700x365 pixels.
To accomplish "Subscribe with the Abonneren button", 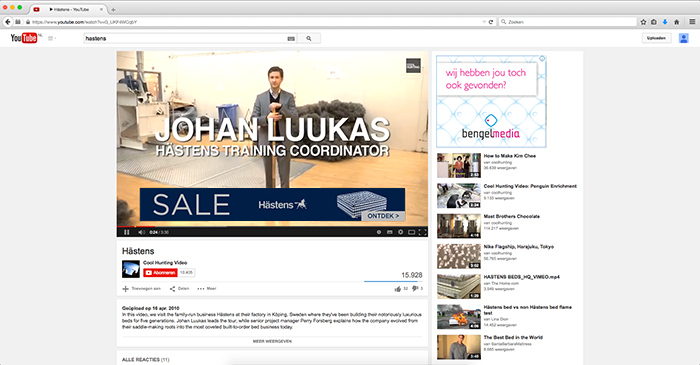I will click(160, 273).
